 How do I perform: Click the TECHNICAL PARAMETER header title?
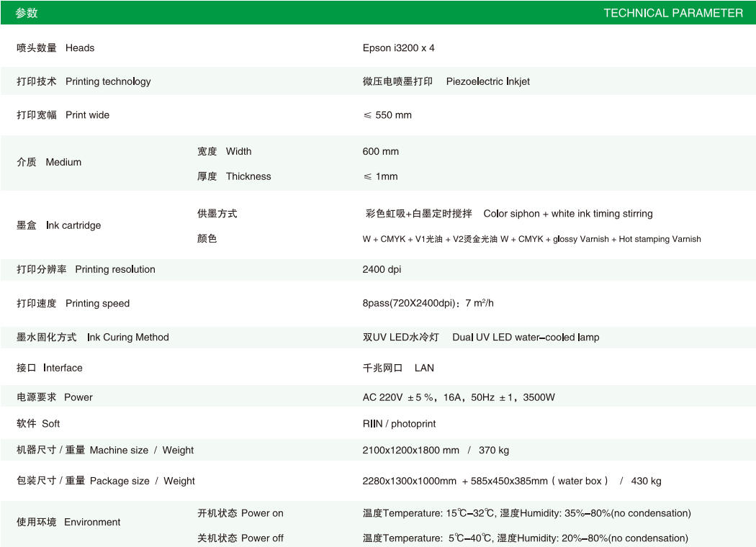click(672, 13)
